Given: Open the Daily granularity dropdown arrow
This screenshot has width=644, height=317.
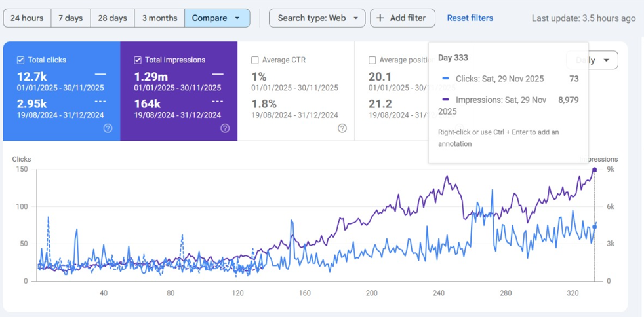Looking at the screenshot, I should point(607,60).
